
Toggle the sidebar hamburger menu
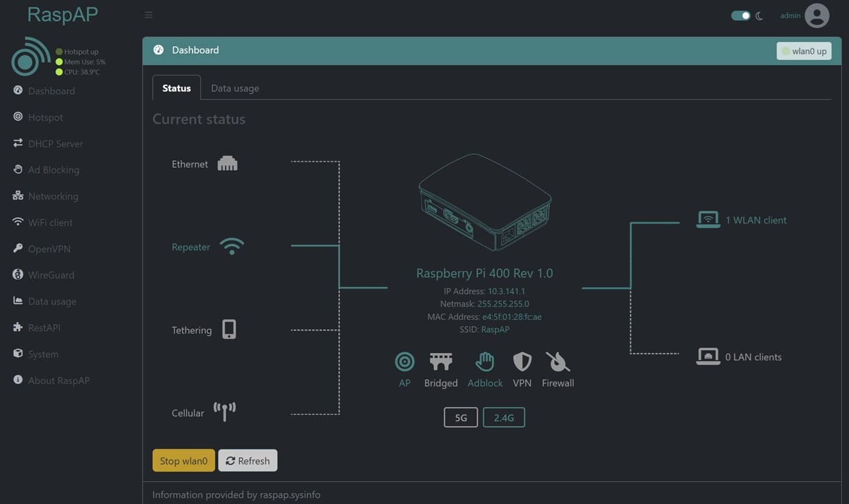pyautogui.click(x=149, y=15)
